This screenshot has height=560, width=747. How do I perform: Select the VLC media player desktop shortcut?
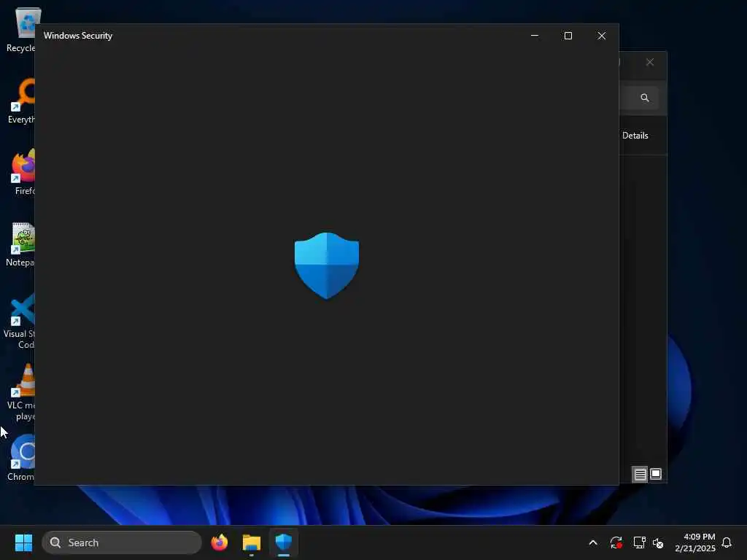pos(21,392)
